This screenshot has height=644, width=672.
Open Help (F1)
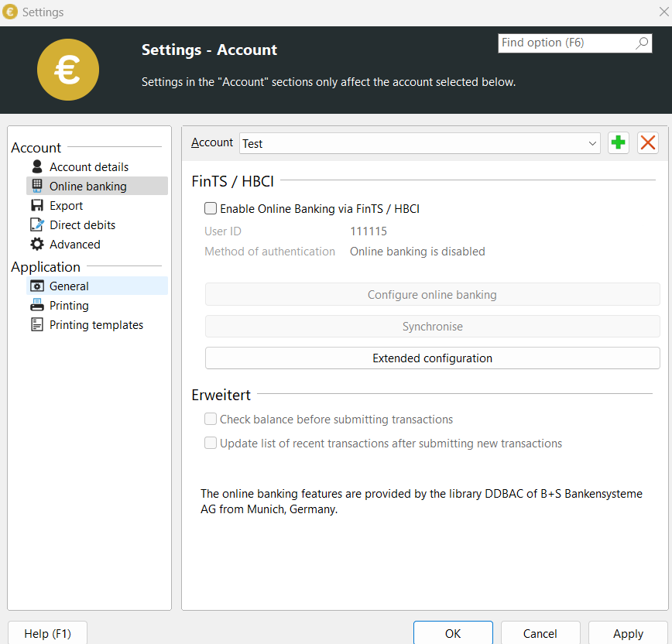(47, 633)
